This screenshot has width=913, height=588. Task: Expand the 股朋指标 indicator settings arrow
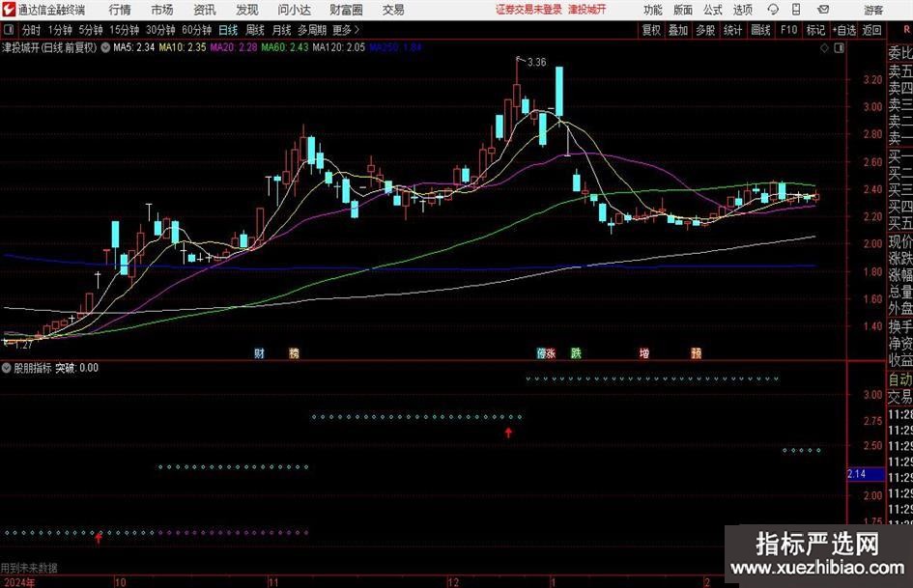[x=7, y=368]
